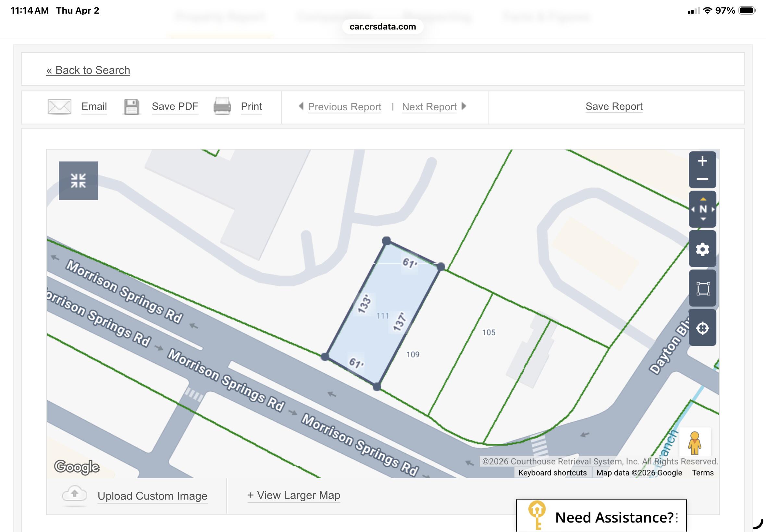
Task: Open the map settings gear
Action: tap(702, 249)
